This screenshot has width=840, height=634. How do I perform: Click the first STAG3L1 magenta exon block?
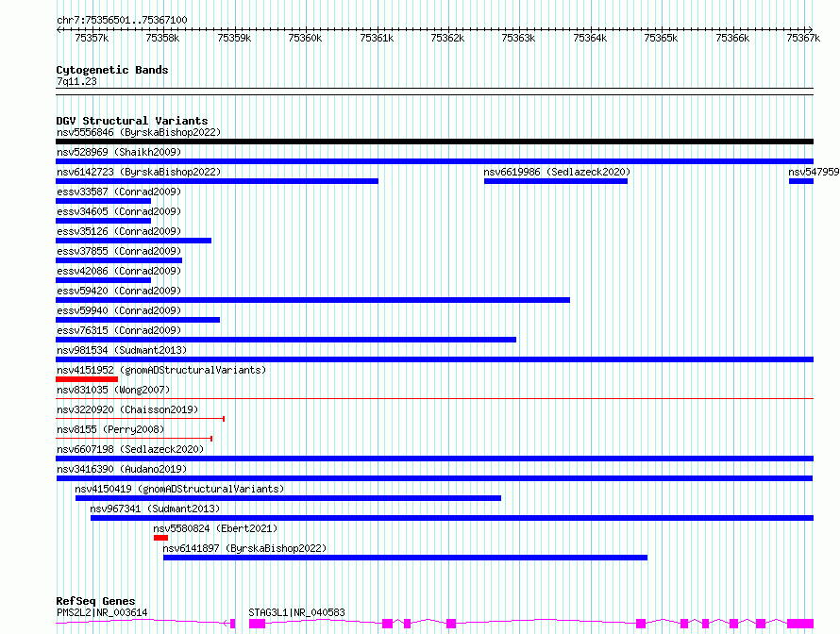point(257,624)
